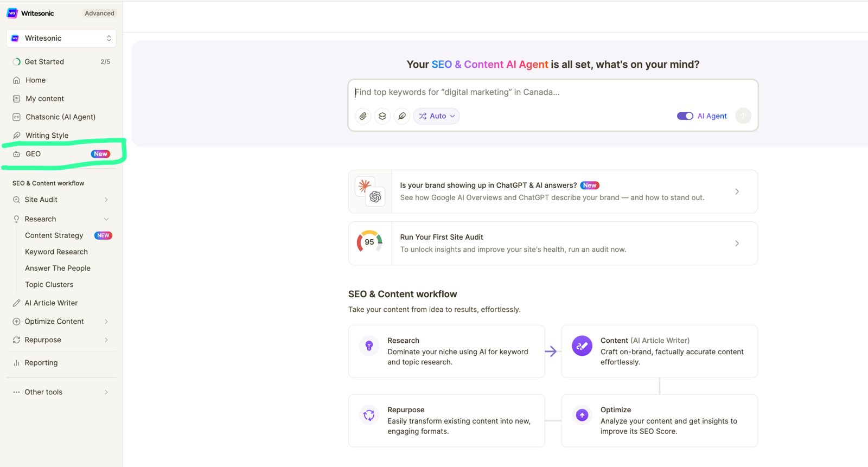Viewport: 868px width, 467px height.
Task: Click 'Run Your First Site Audit' heading
Action: click(442, 237)
